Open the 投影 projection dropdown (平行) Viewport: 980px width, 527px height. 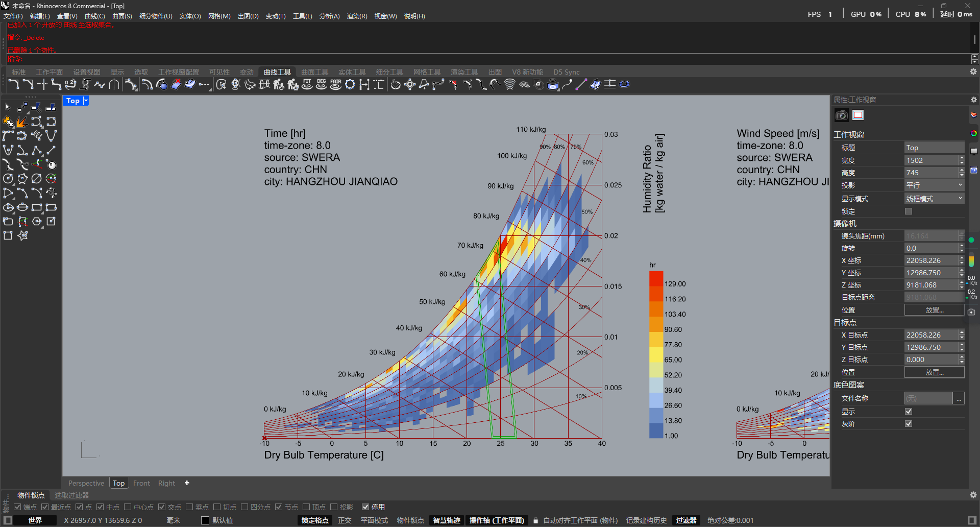[x=934, y=185]
